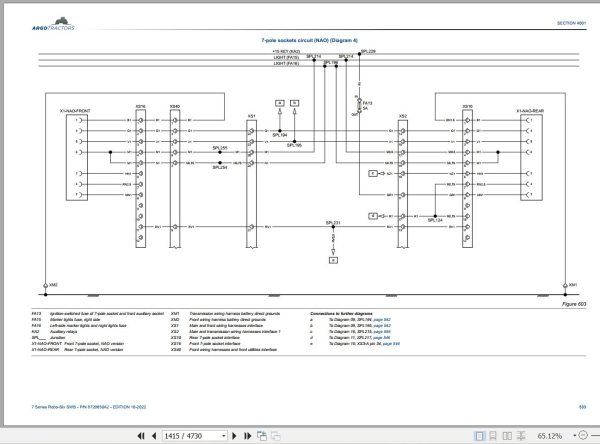600x444 pixels.
Task: Go to the first page
Action: click(x=141, y=436)
